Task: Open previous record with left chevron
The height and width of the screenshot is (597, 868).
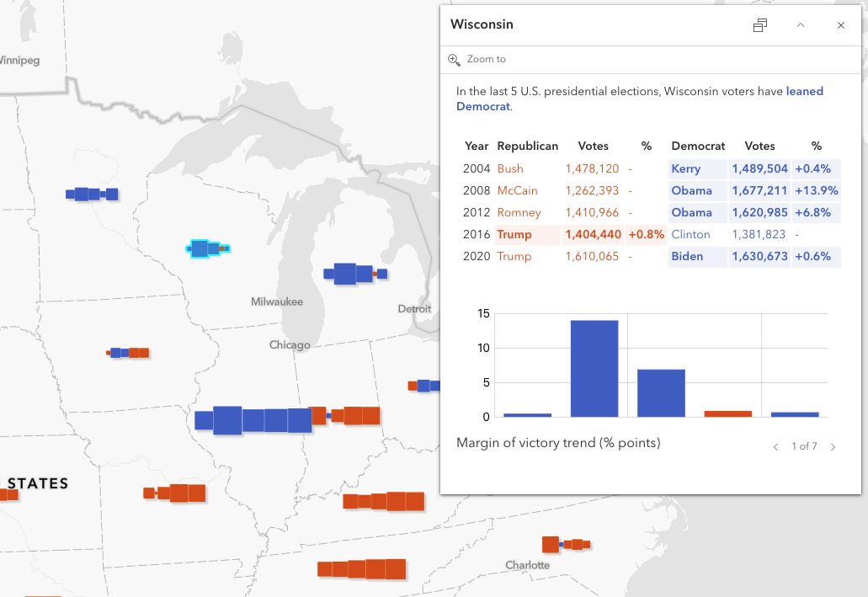Action: (x=775, y=447)
